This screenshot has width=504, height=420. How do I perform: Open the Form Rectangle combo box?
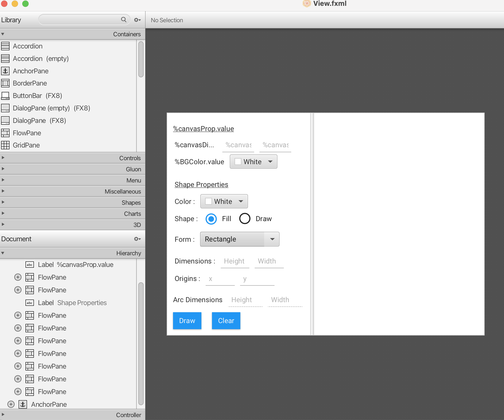point(239,239)
